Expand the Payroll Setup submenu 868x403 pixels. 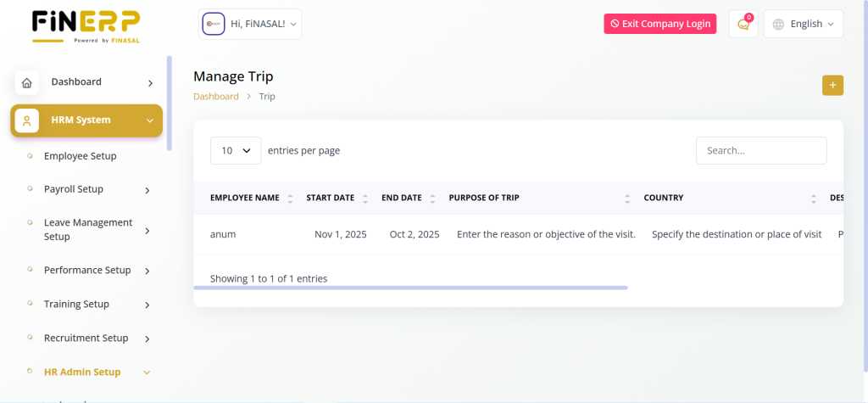pos(147,190)
